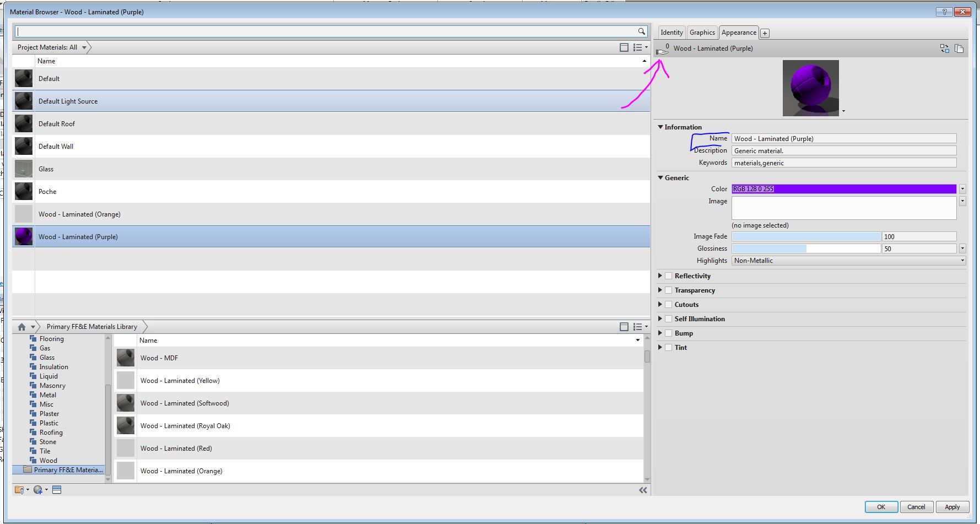Image resolution: width=980 pixels, height=524 pixels.
Task: Switch to the Identity tab
Action: pos(672,33)
